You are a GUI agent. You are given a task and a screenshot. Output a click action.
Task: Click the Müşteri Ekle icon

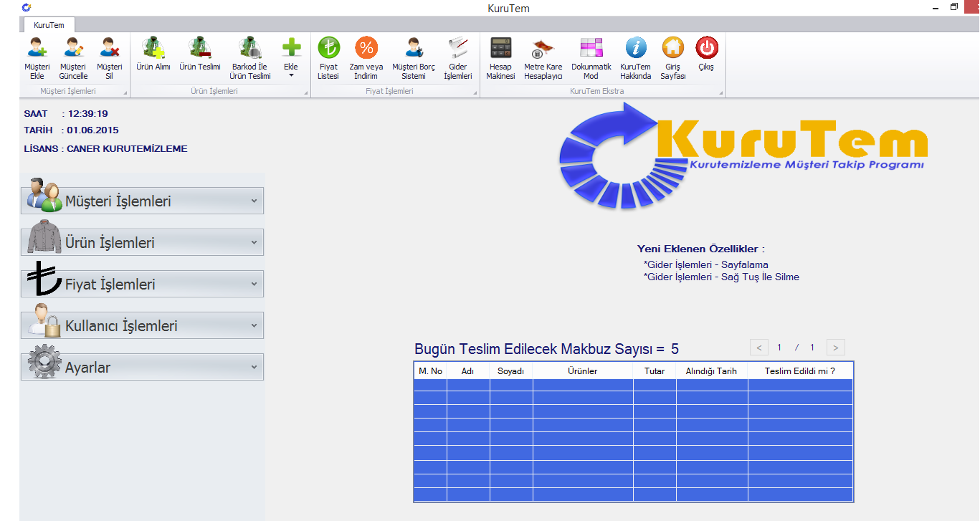click(x=37, y=49)
